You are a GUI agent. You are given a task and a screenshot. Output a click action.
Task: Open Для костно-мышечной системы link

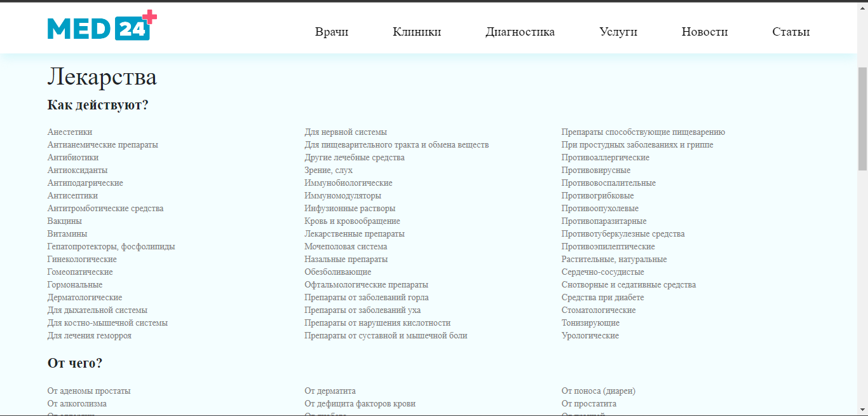pos(107,323)
